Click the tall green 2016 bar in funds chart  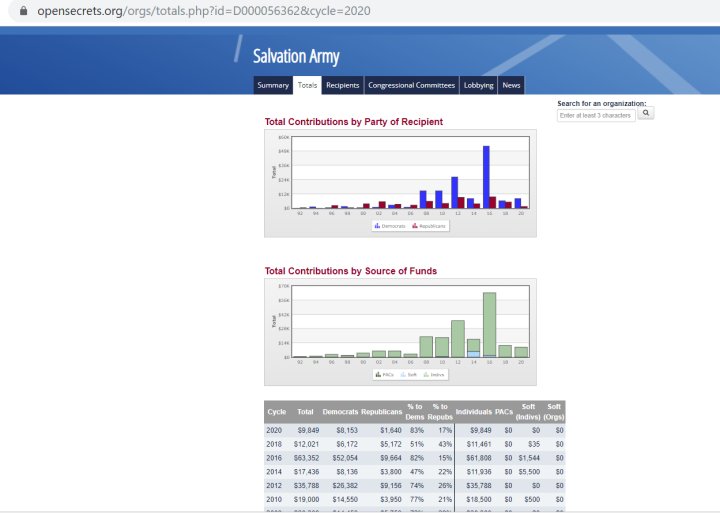[x=489, y=325]
